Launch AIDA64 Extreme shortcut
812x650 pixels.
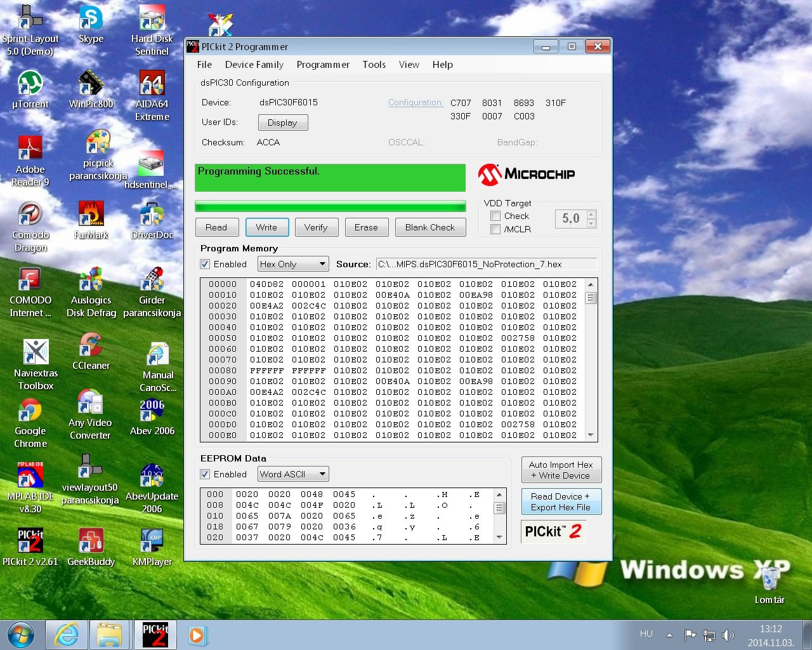pyautogui.click(x=152, y=95)
